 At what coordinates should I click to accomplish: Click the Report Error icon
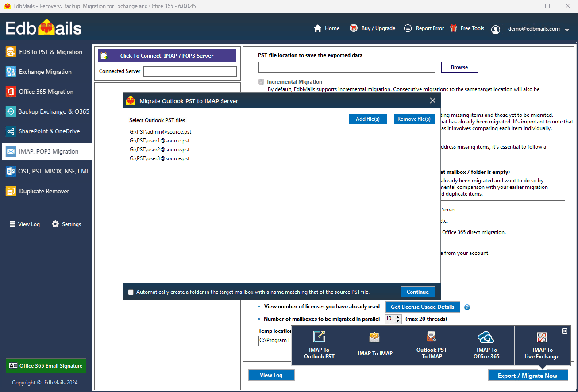408,28
